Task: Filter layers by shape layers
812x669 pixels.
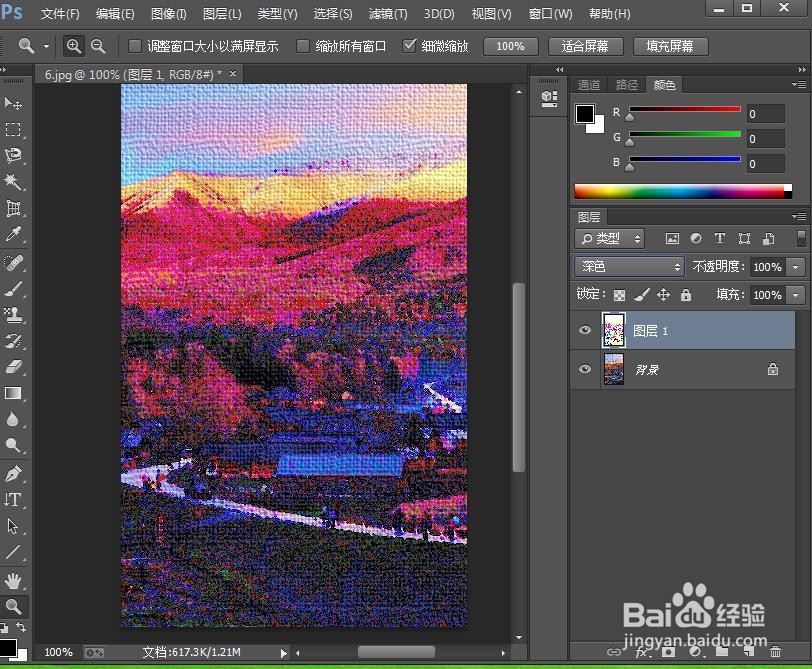Action: (744, 238)
